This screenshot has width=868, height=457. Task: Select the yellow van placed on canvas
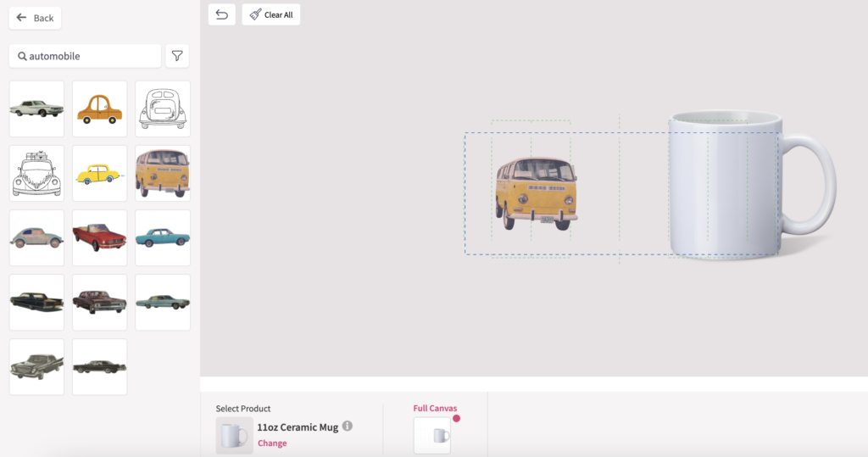coord(536,192)
